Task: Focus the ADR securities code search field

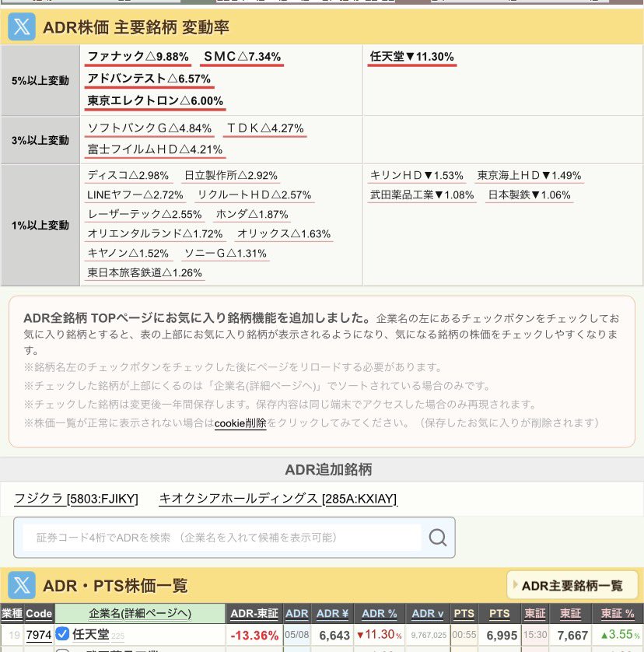Action: coord(221,537)
